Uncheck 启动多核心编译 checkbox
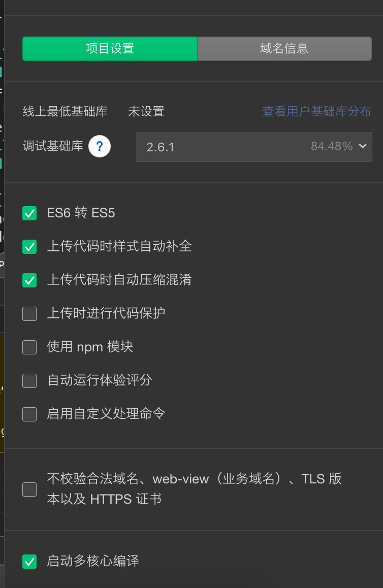 tap(29, 562)
